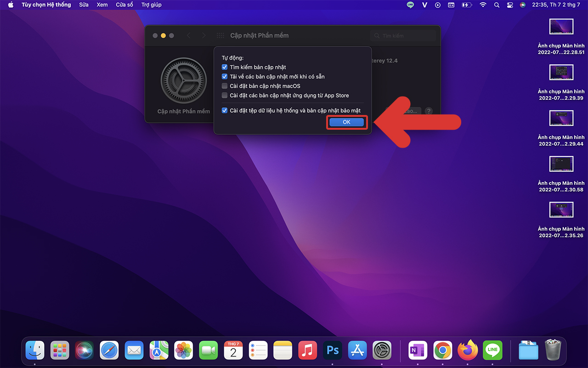This screenshot has height=368, width=588.
Task: Open the Mail app in Dock
Action: pos(134,350)
